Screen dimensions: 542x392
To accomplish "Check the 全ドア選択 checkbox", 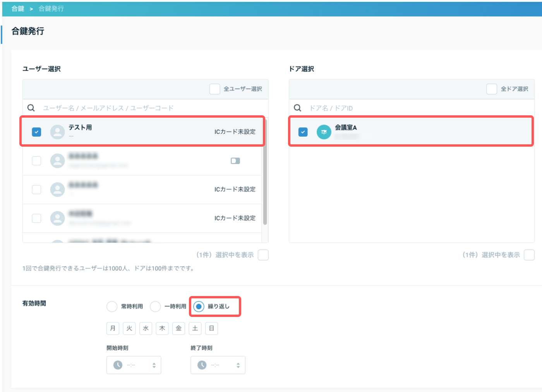I will point(492,89).
